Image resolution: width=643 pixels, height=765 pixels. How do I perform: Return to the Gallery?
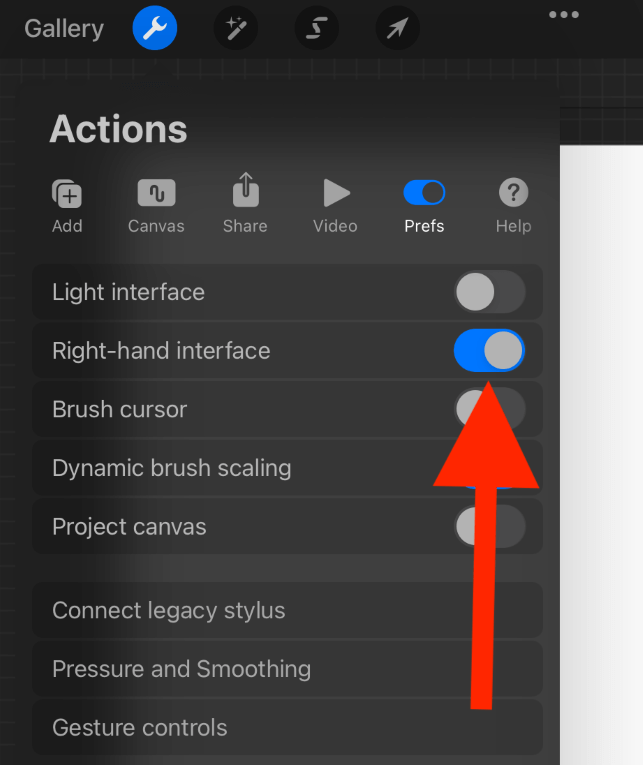(64, 29)
